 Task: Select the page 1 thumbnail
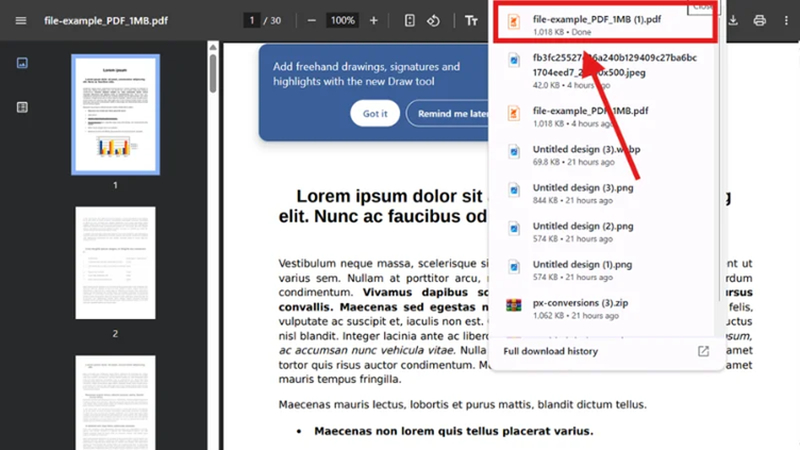[115, 114]
